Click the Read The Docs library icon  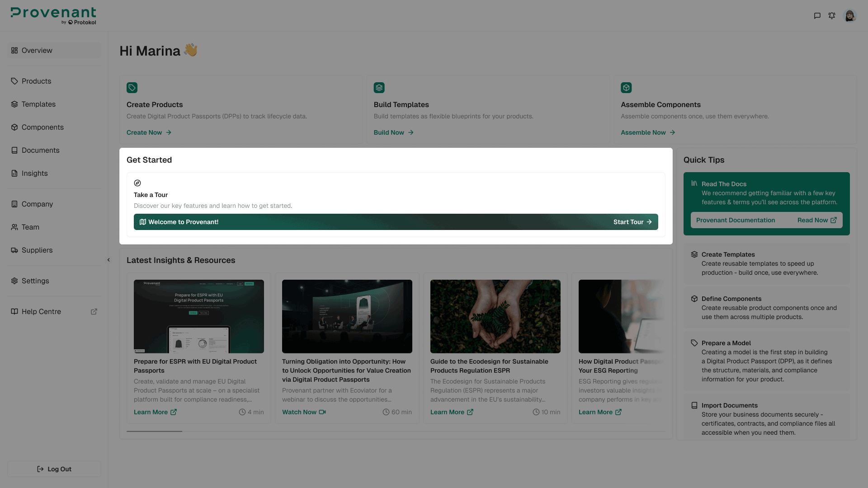tap(694, 183)
